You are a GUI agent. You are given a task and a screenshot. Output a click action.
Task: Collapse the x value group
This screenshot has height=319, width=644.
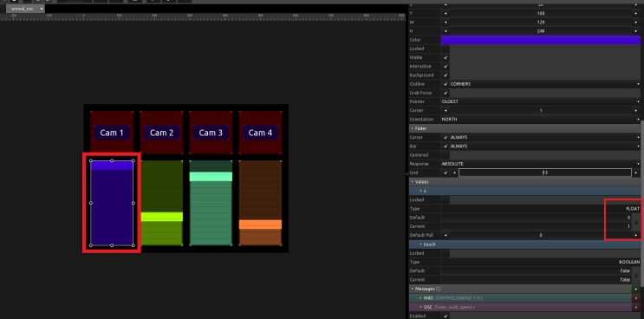click(x=420, y=191)
